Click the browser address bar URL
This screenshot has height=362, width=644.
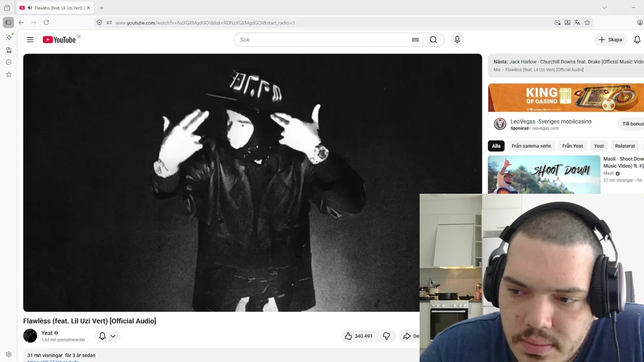(x=205, y=23)
